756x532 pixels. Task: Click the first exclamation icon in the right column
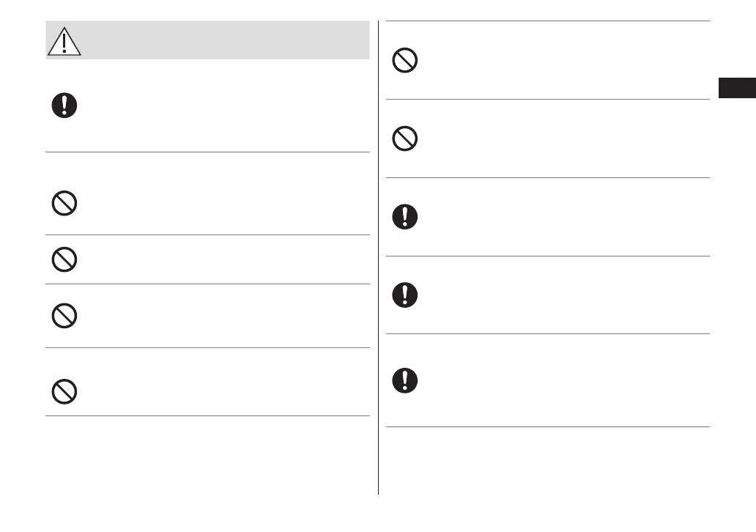click(405, 216)
